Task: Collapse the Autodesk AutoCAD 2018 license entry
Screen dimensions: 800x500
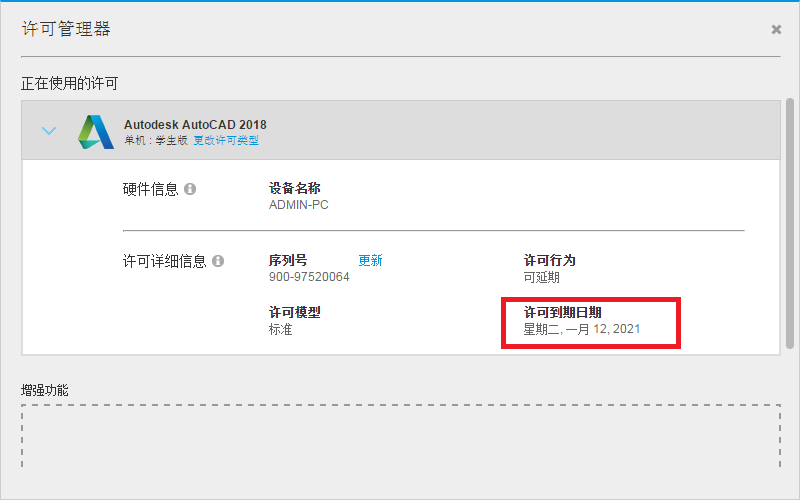Action: click(49, 131)
